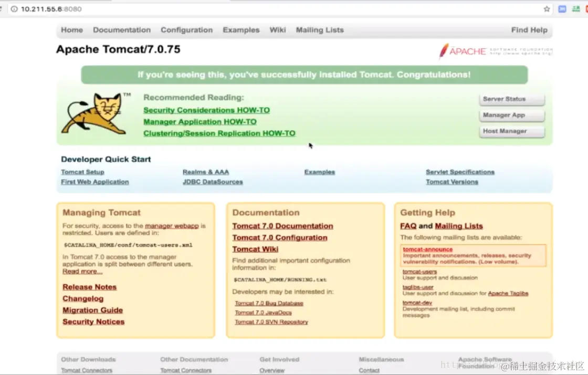Open Overview link under Get Involved
This screenshot has height=375, width=588.
coord(272,370)
